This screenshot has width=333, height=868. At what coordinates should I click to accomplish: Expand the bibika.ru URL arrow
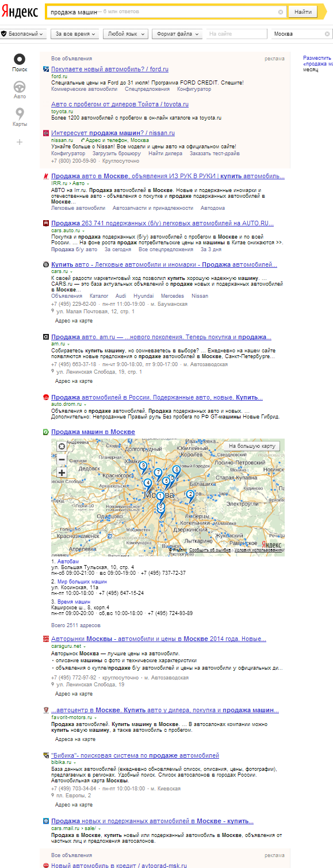[74, 762]
